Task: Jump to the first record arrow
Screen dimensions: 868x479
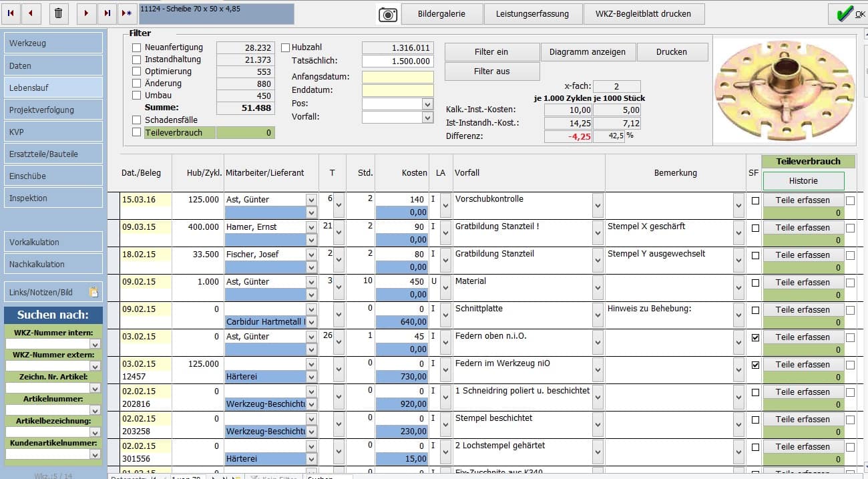Action: click(12, 13)
